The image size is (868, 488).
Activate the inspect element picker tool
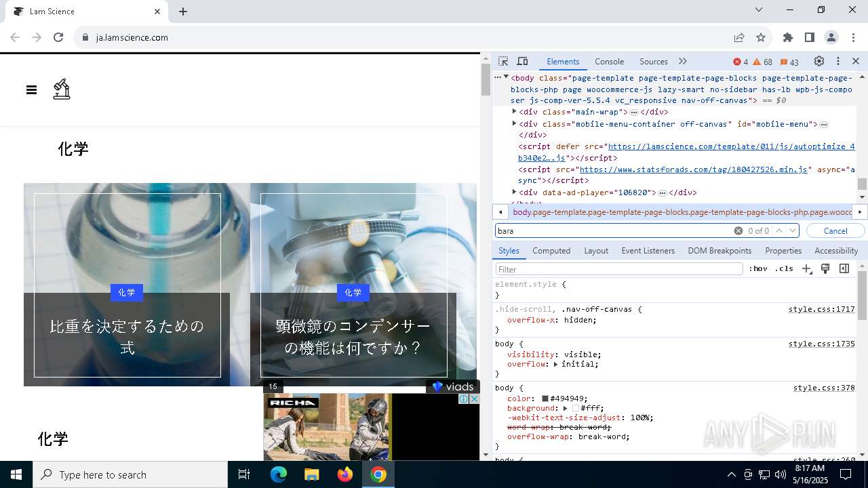pos(503,61)
